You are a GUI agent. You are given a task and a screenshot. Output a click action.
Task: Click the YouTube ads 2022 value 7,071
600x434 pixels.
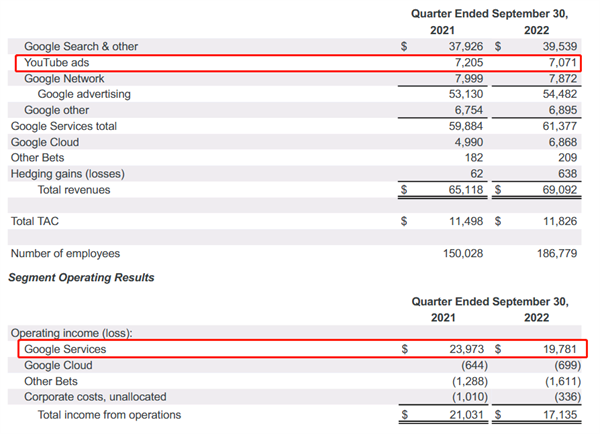[562, 62]
